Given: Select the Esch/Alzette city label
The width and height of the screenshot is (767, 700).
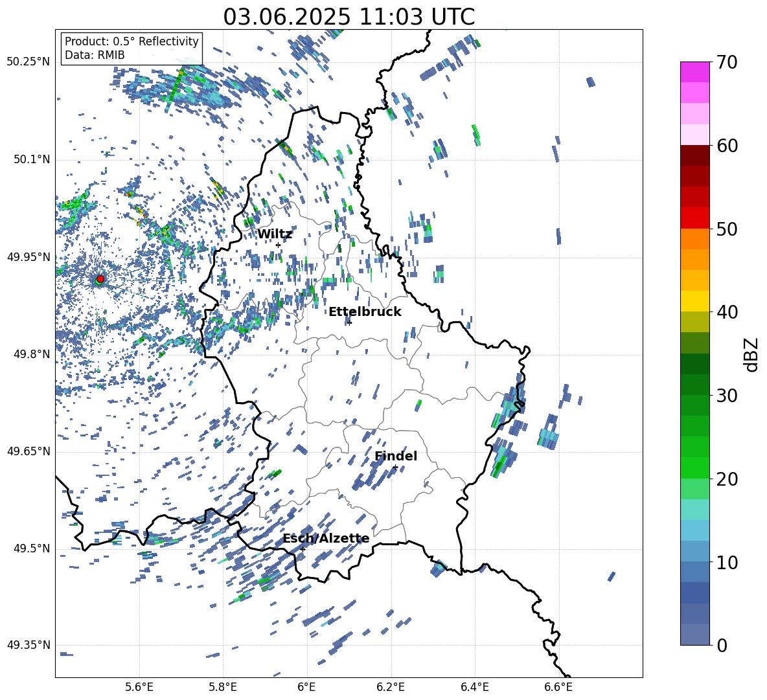Looking at the screenshot, I should pos(326,538).
